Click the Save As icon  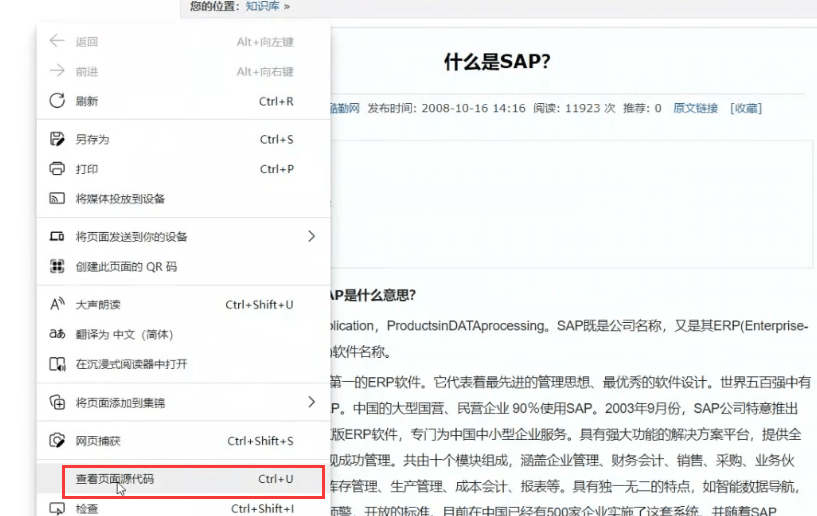57,139
